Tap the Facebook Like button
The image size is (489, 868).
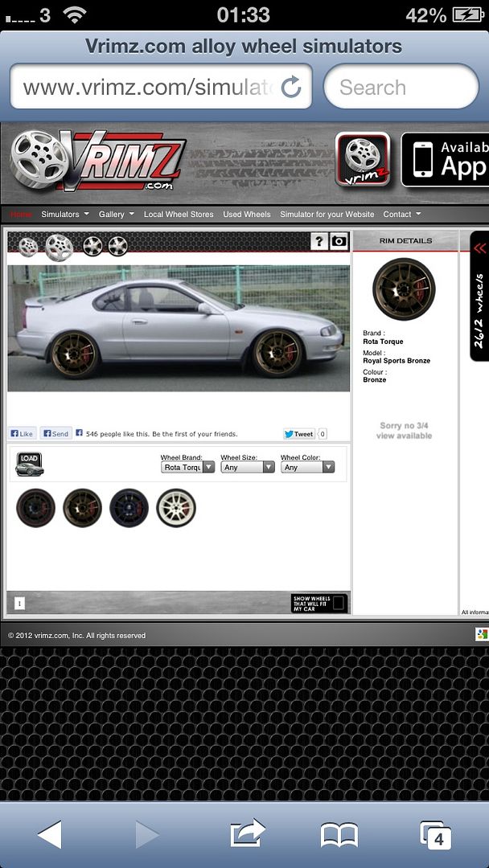pos(23,433)
